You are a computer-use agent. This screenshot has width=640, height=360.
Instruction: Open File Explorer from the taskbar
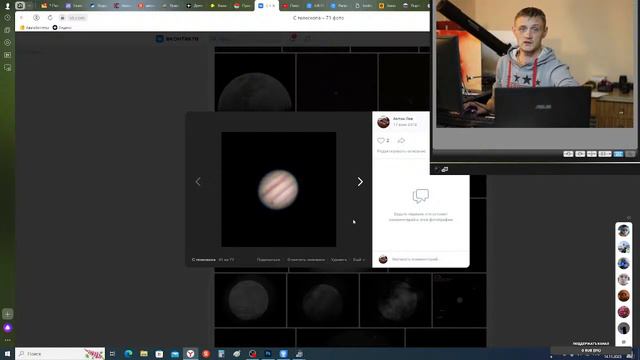[x=144, y=353]
